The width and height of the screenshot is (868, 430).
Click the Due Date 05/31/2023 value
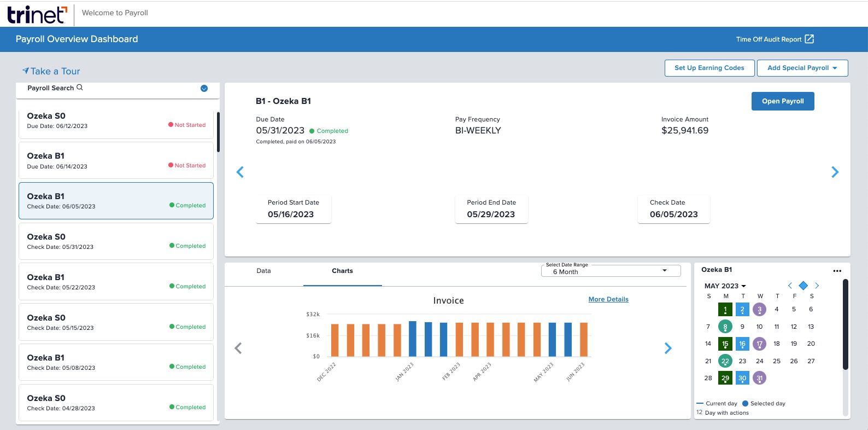pyautogui.click(x=280, y=131)
